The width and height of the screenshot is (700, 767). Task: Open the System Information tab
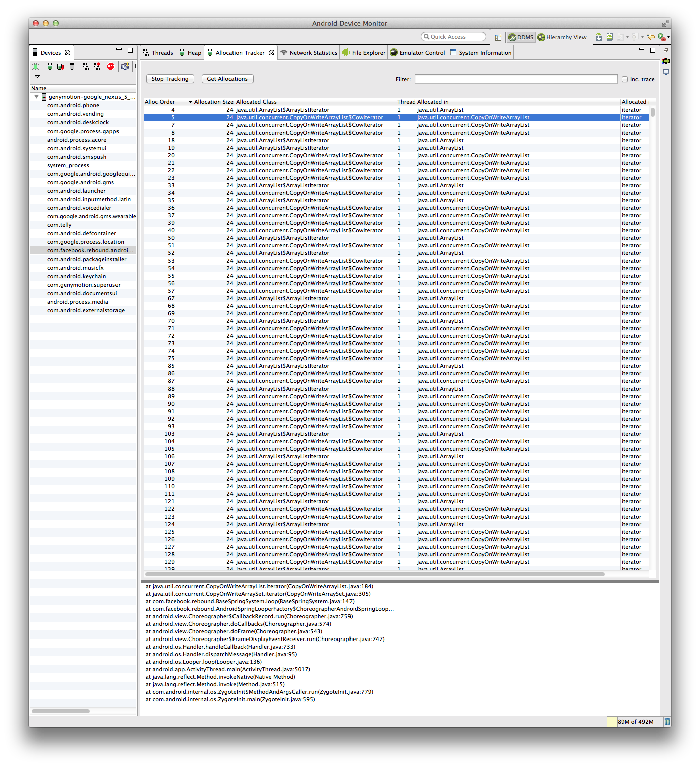point(481,53)
